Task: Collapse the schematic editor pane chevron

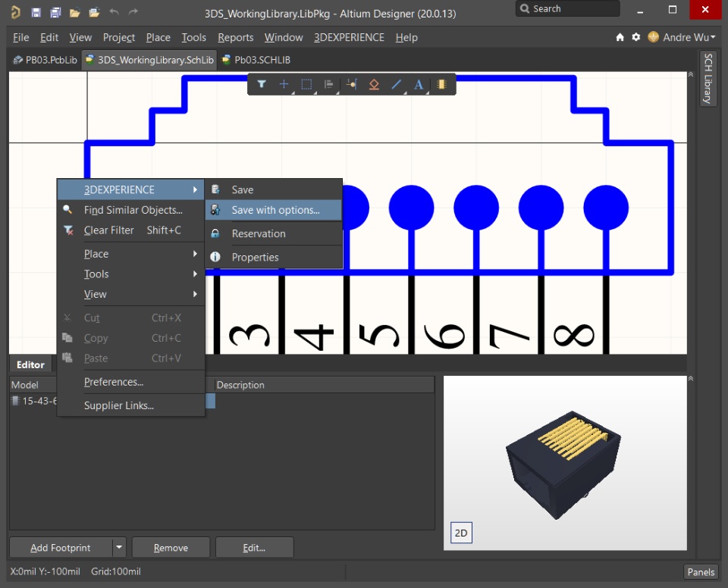Action: [x=691, y=74]
